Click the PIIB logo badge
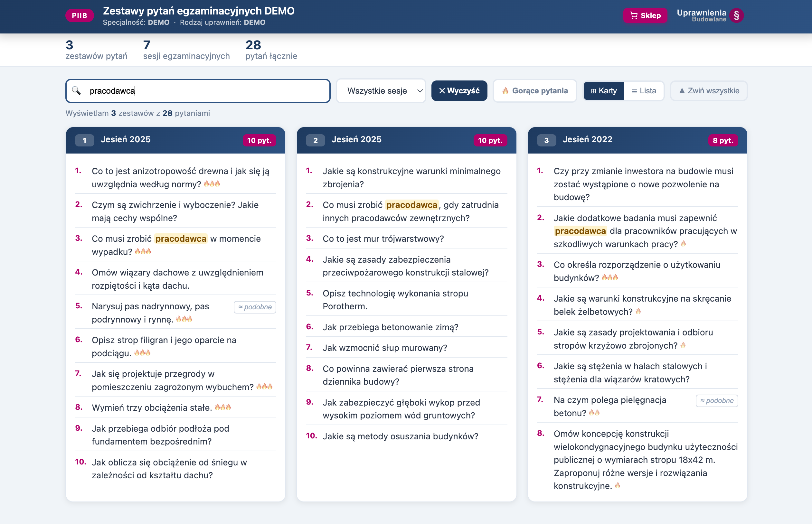Screen dimensions: 812x524 coord(79,15)
